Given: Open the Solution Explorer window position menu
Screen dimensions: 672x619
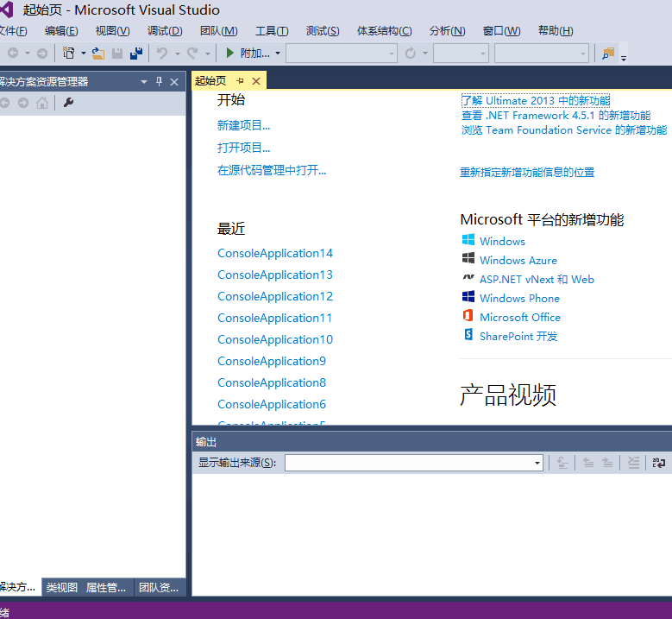Looking at the screenshot, I should point(144,81).
